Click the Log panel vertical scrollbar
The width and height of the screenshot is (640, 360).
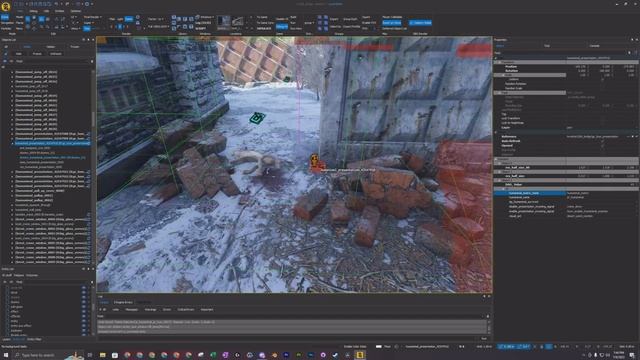[488, 327]
